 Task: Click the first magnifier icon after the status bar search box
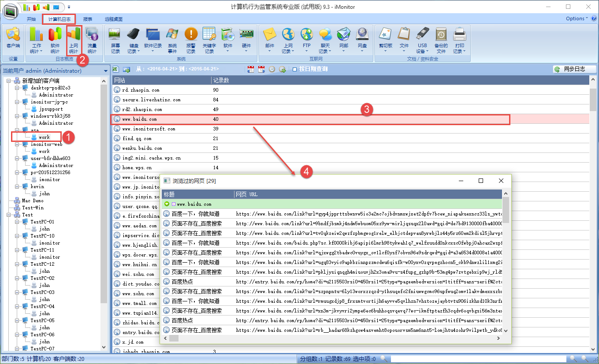point(573,359)
